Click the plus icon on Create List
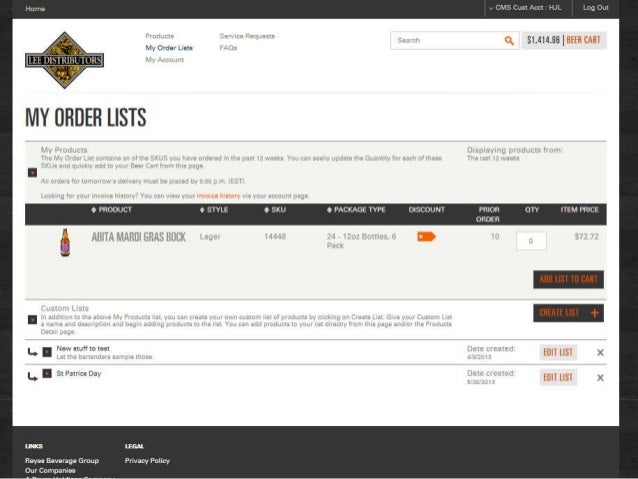The image size is (638, 479). [x=595, y=313]
